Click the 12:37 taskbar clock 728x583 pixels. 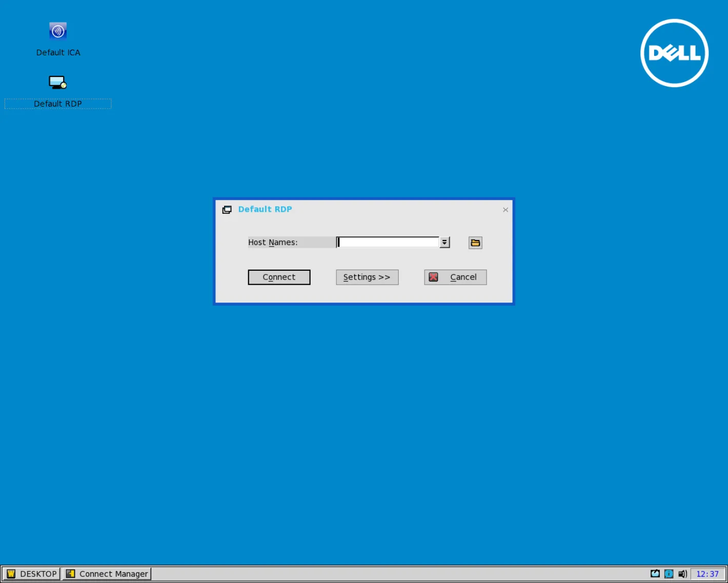click(x=707, y=574)
